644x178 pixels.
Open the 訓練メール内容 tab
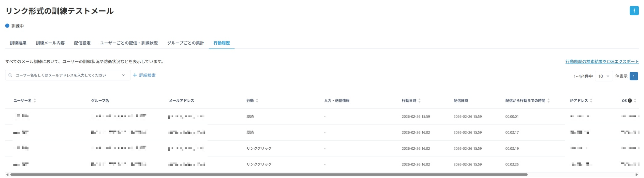(50, 43)
